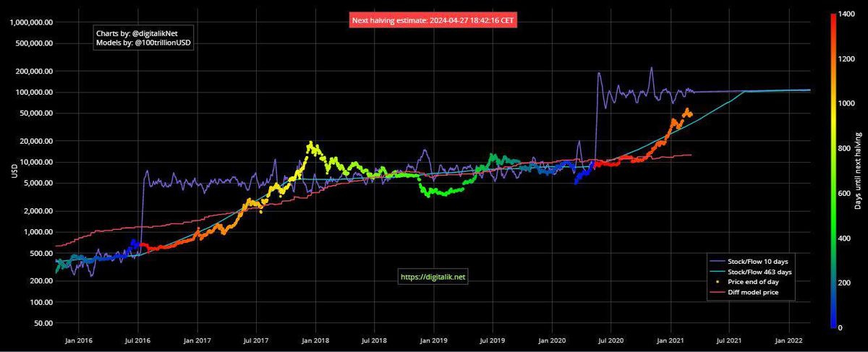Hide the Diff model price line
868x352 pixels.
point(746,292)
